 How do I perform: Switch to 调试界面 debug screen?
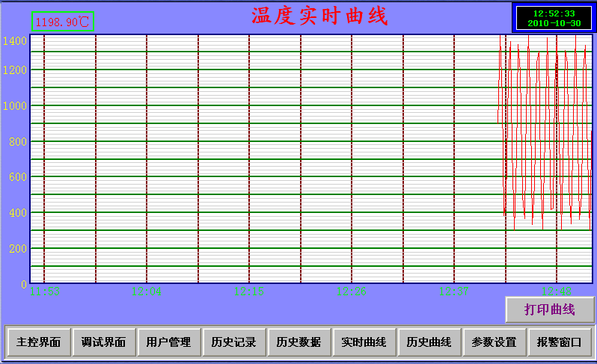coord(104,342)
